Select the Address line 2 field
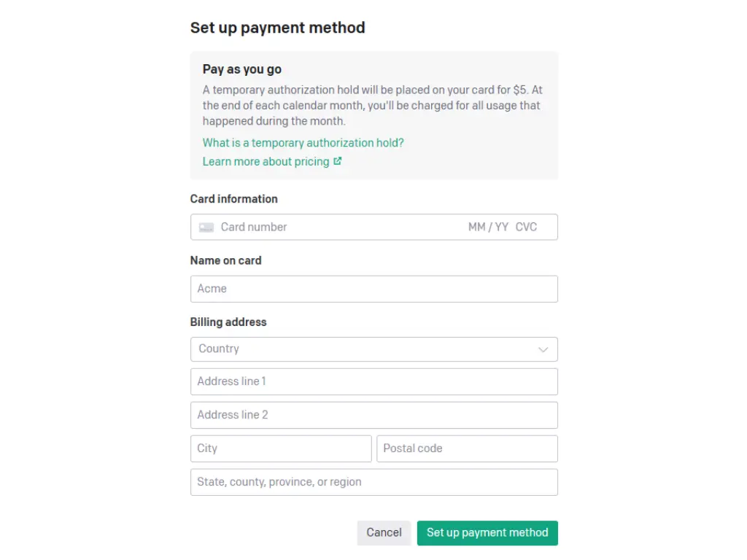This screenshot has height=560, width=747. click(x=373, y=415)
